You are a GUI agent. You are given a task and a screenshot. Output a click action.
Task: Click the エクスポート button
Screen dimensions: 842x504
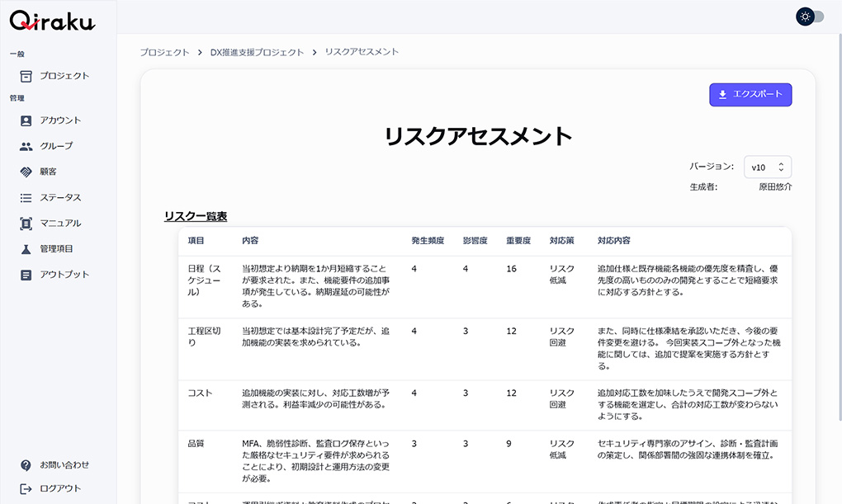(x=750, y=95)
